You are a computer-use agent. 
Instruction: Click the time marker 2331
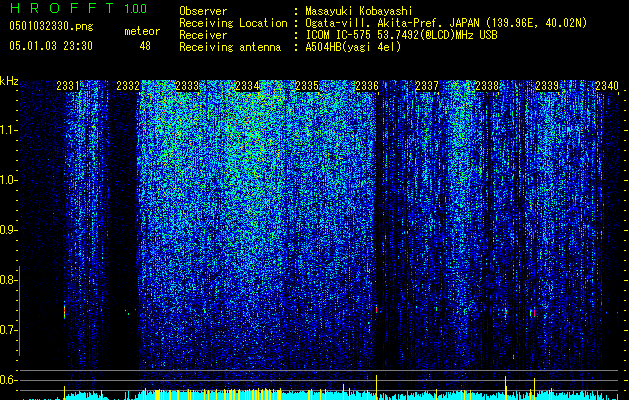pyautogui.click(x=68, y=86)
